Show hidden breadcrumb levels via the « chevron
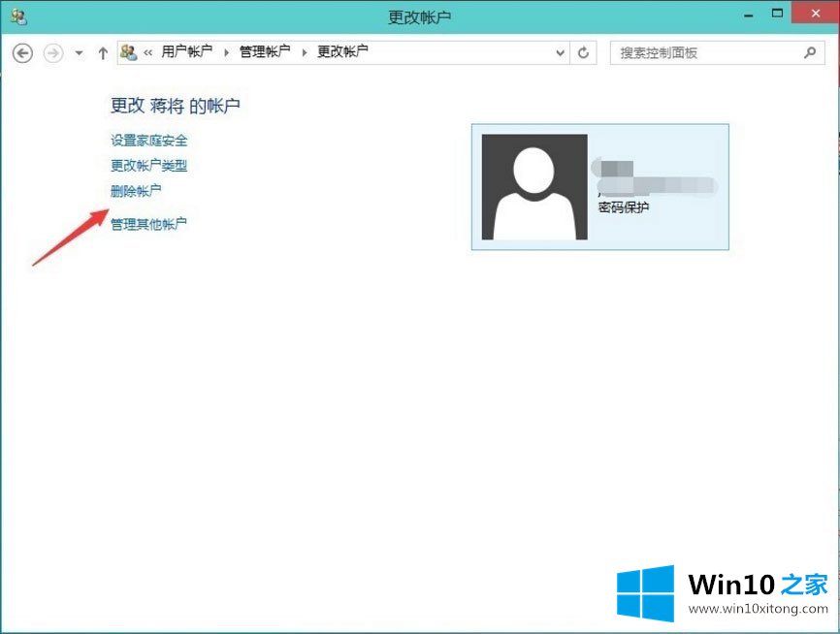 pyautogui.click(x=148, y=52)
